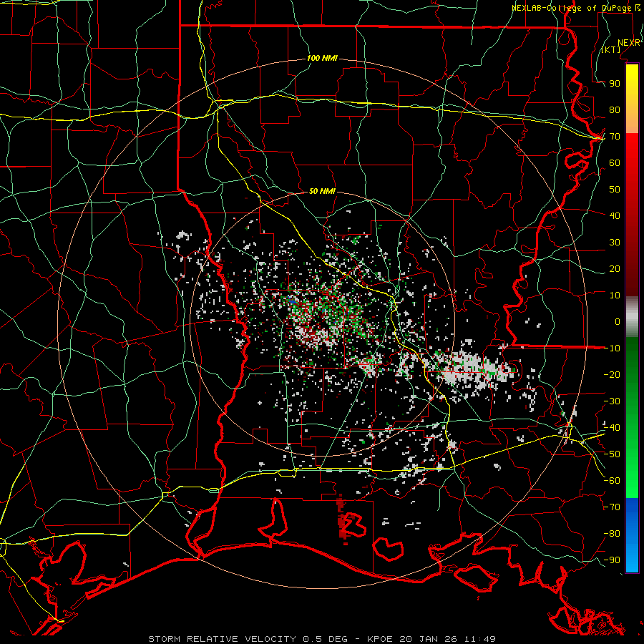Screen dimensions: 644x644
Task: Click the 90 value on the velocity scale
Action: pyautogui.click(x=615, y=84)
